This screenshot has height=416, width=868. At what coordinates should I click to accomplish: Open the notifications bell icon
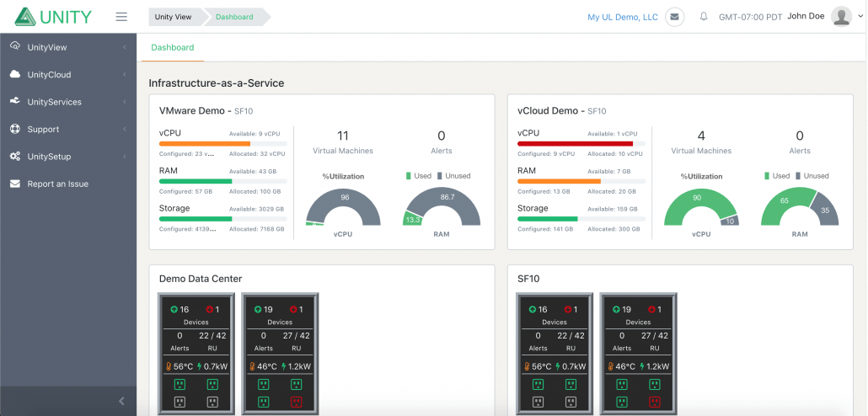(704, 17)
